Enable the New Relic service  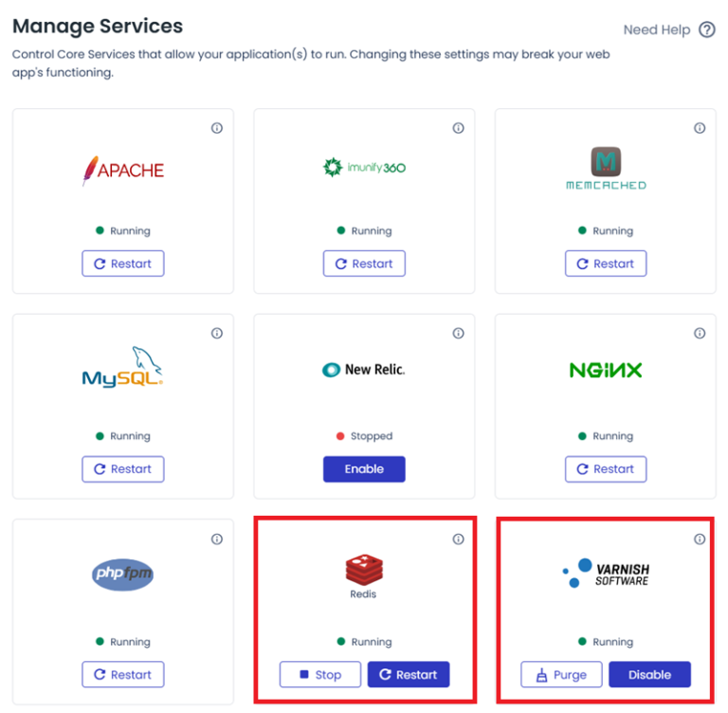coord(364,469)
